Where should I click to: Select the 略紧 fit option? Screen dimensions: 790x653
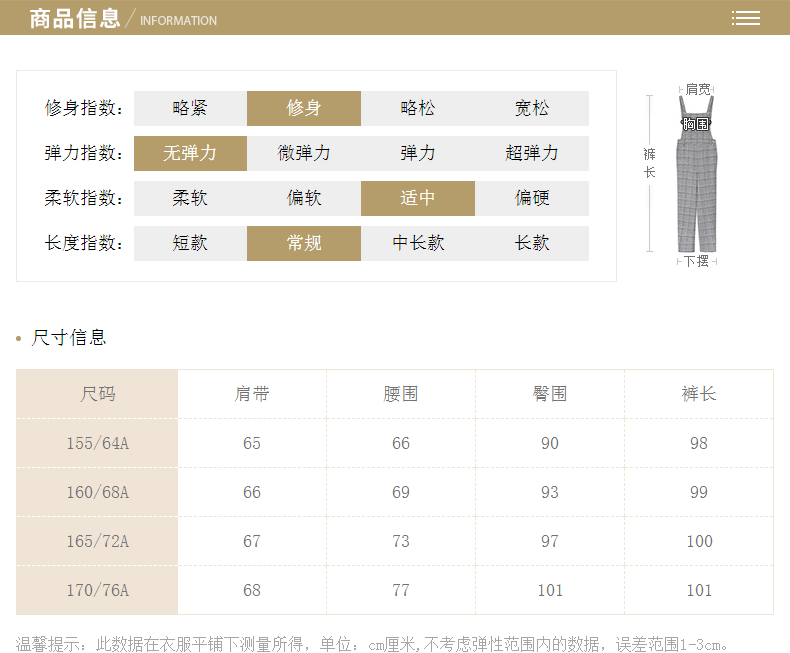(x=190, y=108)
